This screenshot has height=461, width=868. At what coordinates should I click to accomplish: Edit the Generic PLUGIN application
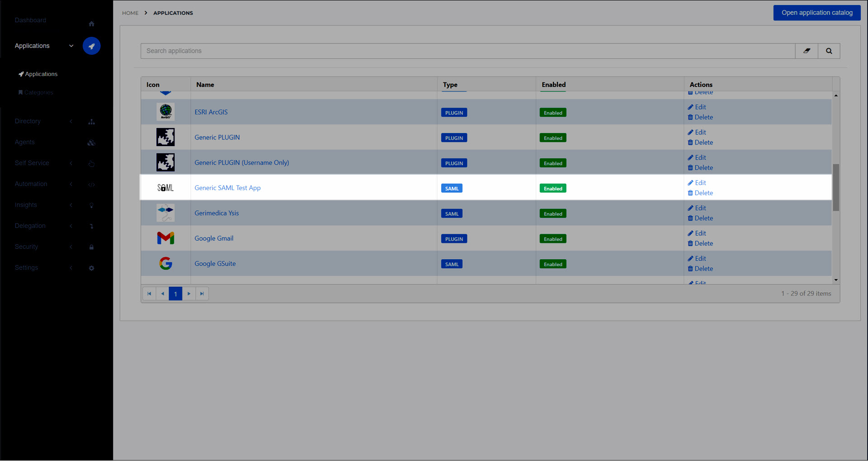click(x=697, y=132)
